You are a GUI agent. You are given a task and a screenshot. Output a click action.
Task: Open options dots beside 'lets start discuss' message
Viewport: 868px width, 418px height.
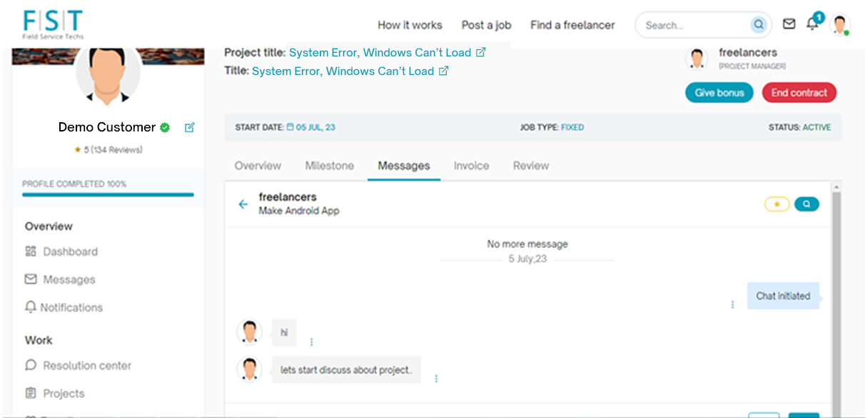(x=436, y=379)
